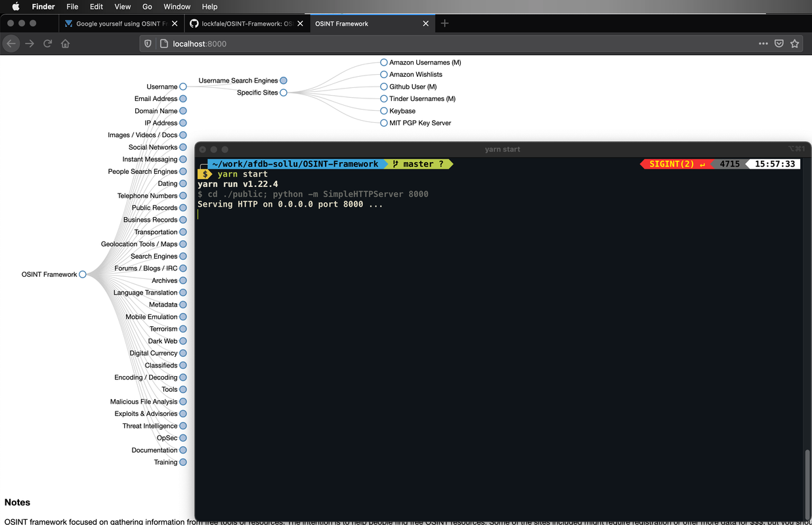The height and width of the screenshot is (525, 812).
Task: Expand the Telephone Numbers node
Action: click(183, 196)
